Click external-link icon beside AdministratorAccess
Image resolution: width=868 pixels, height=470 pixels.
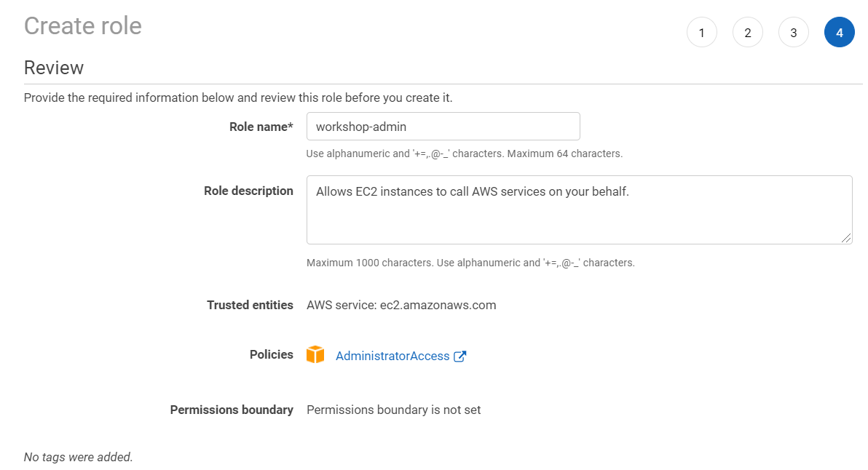pyautogui.click(x=459, y=356)
